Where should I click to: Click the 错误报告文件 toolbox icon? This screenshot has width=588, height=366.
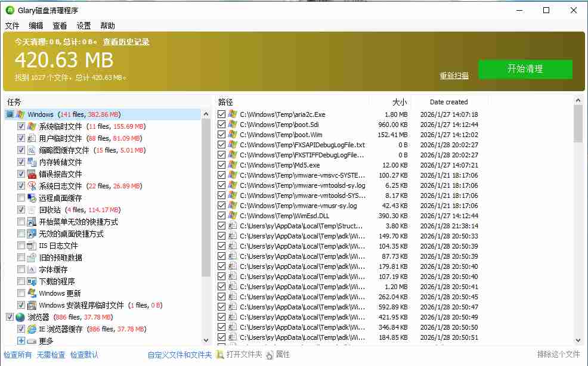click(x=32, y=174)
